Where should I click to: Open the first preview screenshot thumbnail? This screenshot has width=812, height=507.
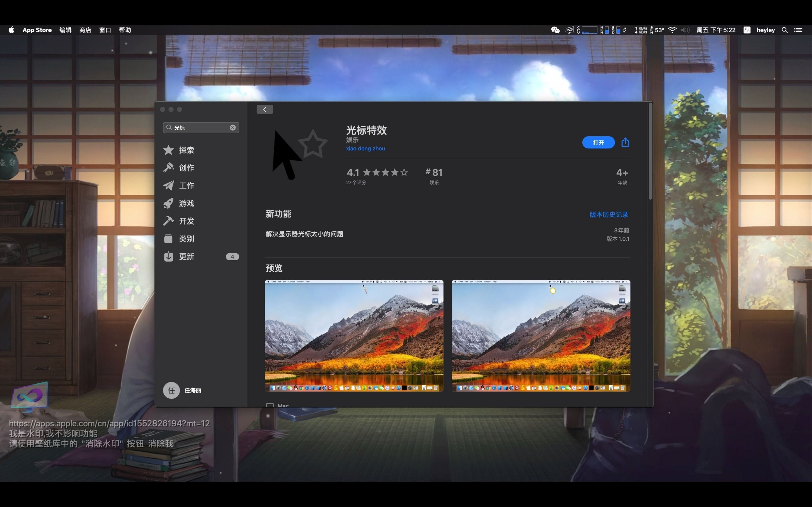(x=354, y=336)
